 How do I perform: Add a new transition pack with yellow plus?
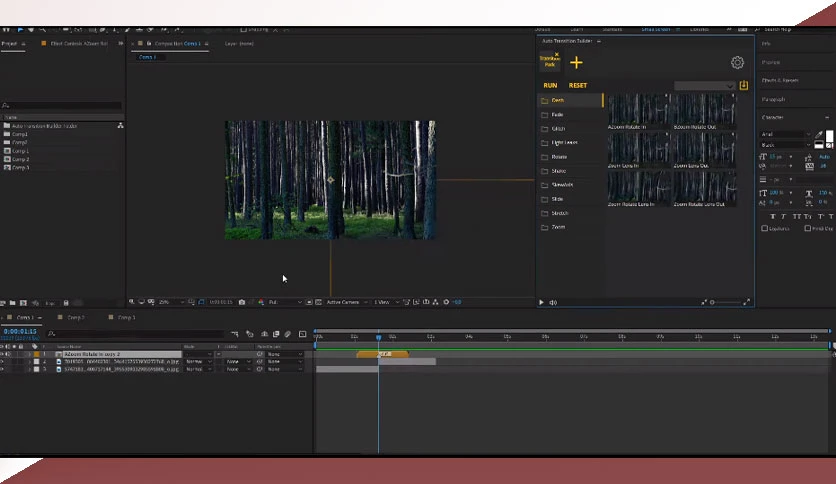(x=576, y=62)
